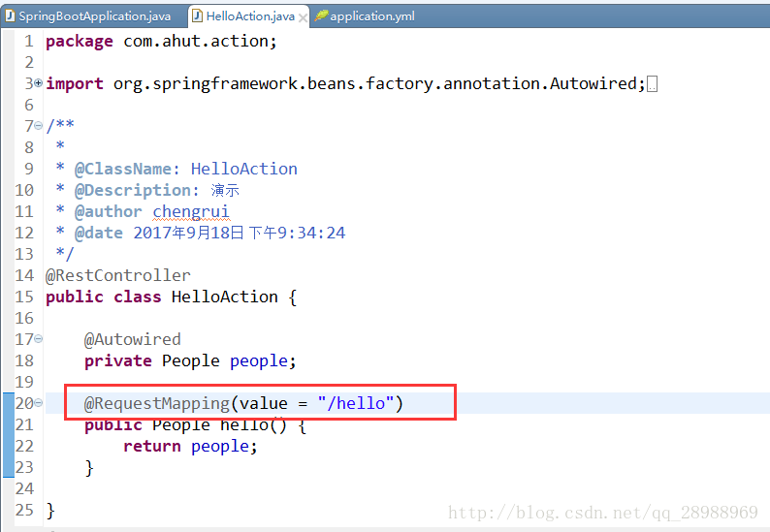Click the blue change marker beside line 20
The width and height of the screenshot is (770, 532).
[7, 403]
